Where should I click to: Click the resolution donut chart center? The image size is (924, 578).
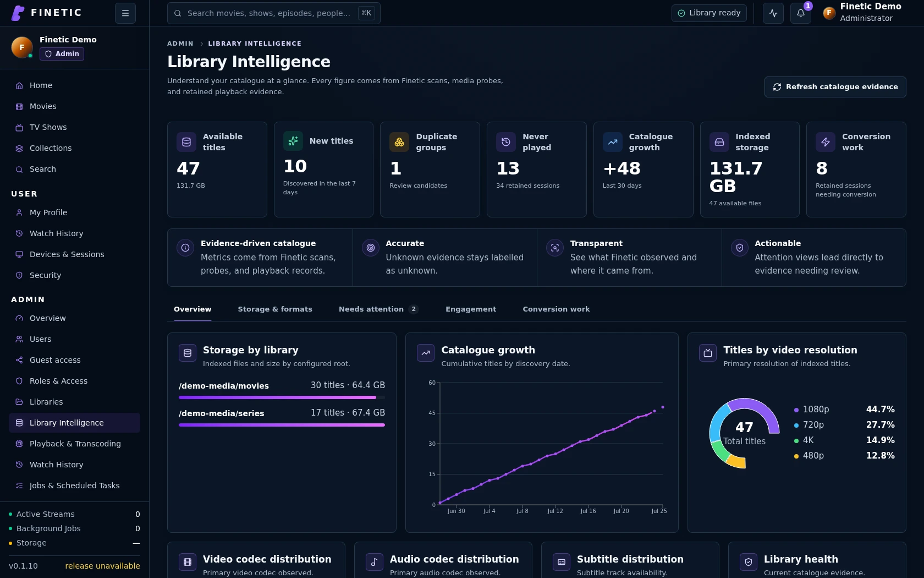(744, 433)
